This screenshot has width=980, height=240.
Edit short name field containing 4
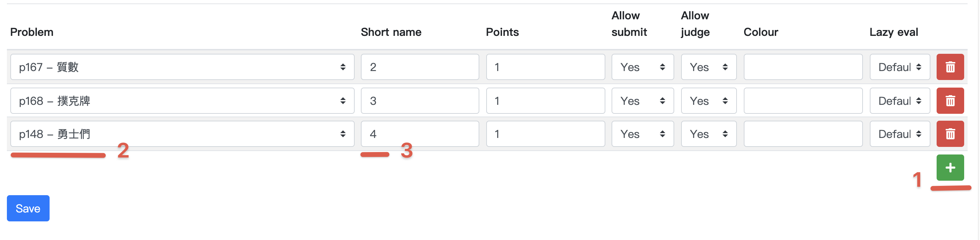[x=419, y=134]
